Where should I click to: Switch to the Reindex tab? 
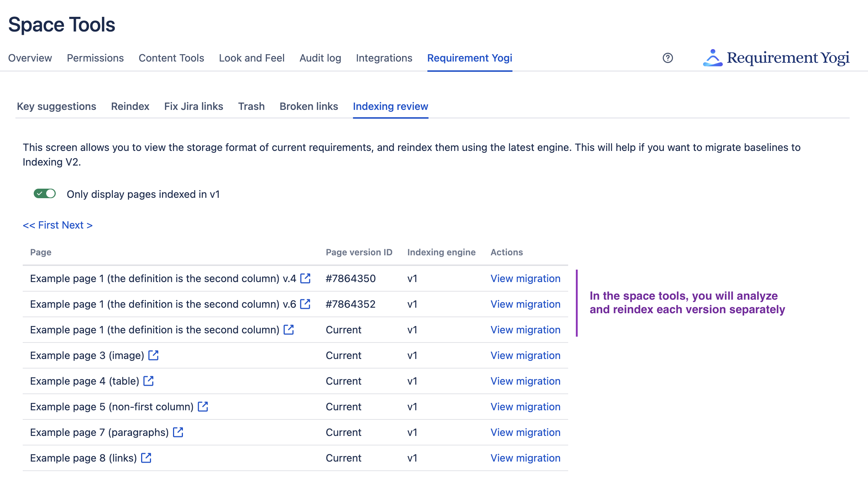130,106
